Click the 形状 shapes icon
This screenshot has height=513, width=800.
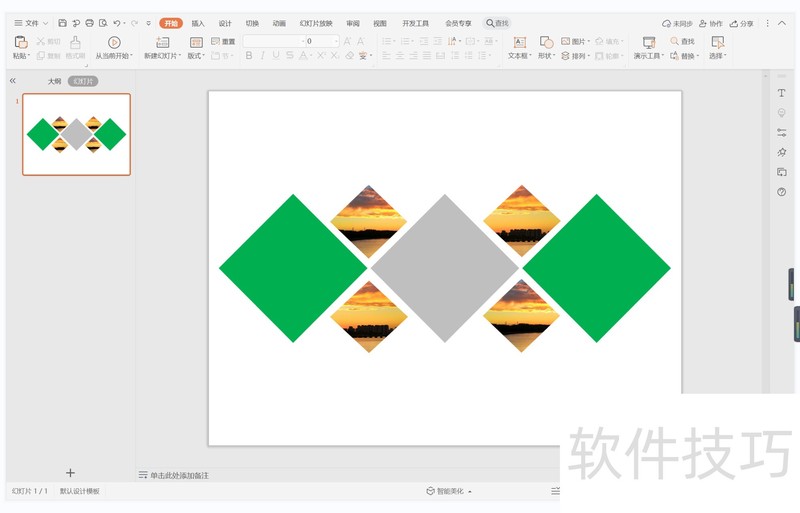pos(546,43)
